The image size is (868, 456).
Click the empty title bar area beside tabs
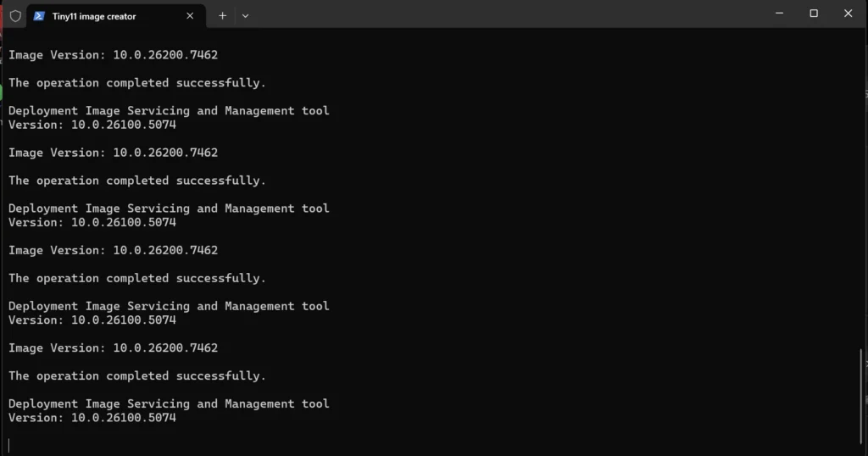tap(509, 14)
